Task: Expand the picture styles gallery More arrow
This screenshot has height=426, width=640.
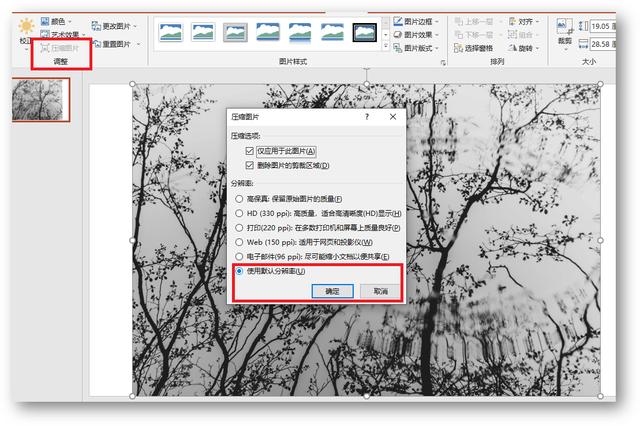Action: [x=386, y=46]
